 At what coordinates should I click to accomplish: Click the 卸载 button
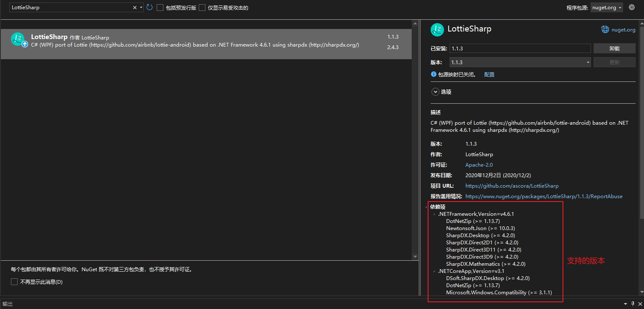point(614,48)
